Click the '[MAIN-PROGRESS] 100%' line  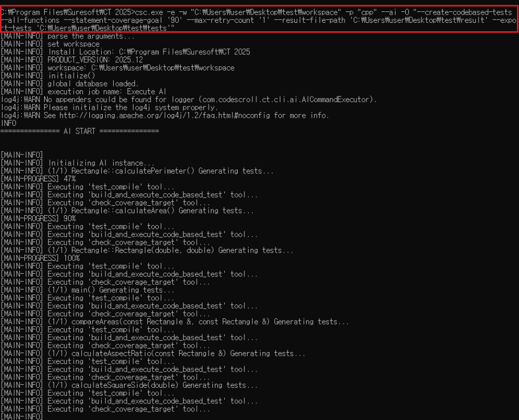click(40, 259)
